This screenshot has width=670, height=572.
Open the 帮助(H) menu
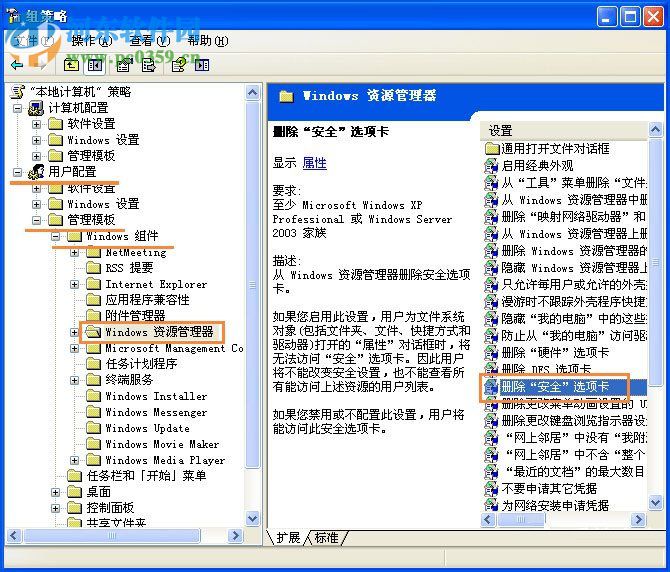pos(208,41)
